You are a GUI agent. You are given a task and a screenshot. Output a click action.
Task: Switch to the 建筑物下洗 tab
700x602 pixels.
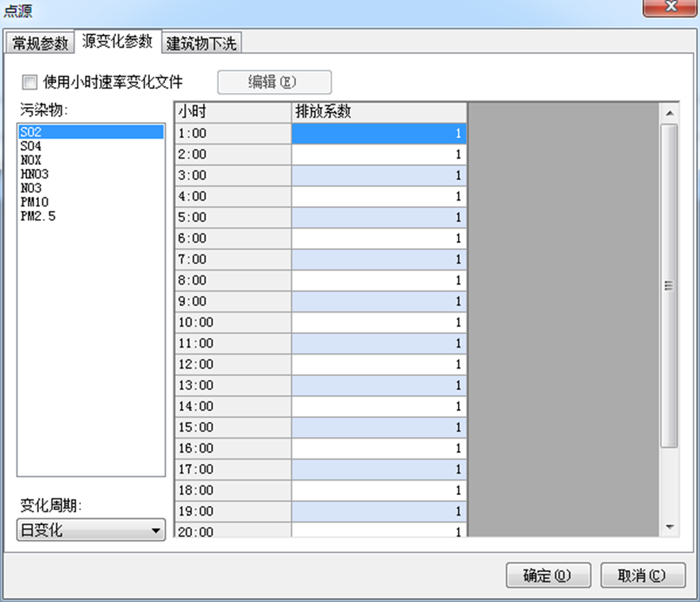[x=201, y=43]
